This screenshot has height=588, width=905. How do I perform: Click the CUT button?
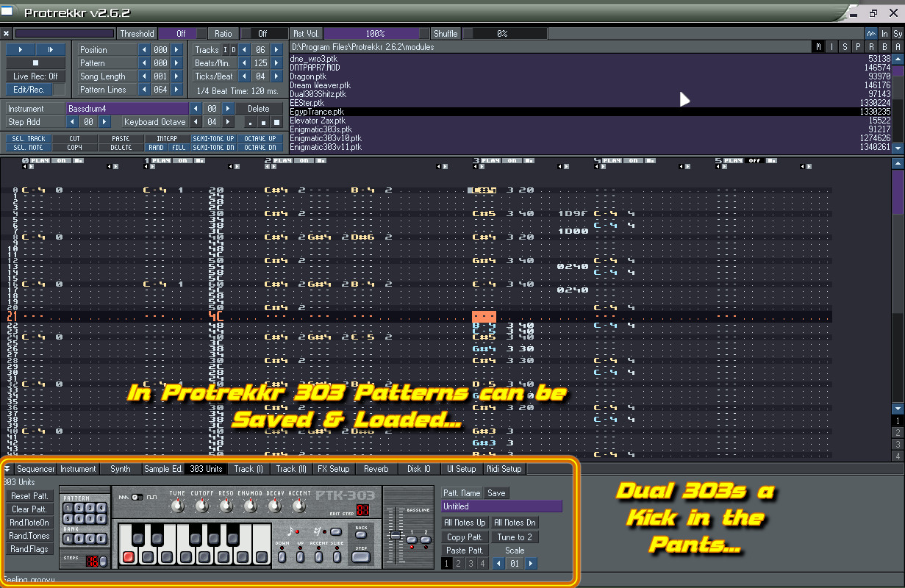pos(74,138)
